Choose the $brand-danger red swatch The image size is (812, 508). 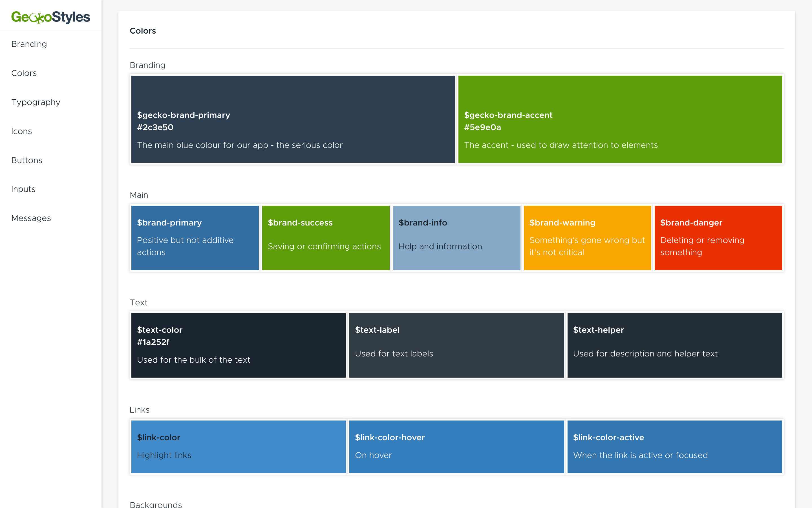(718, 238)
